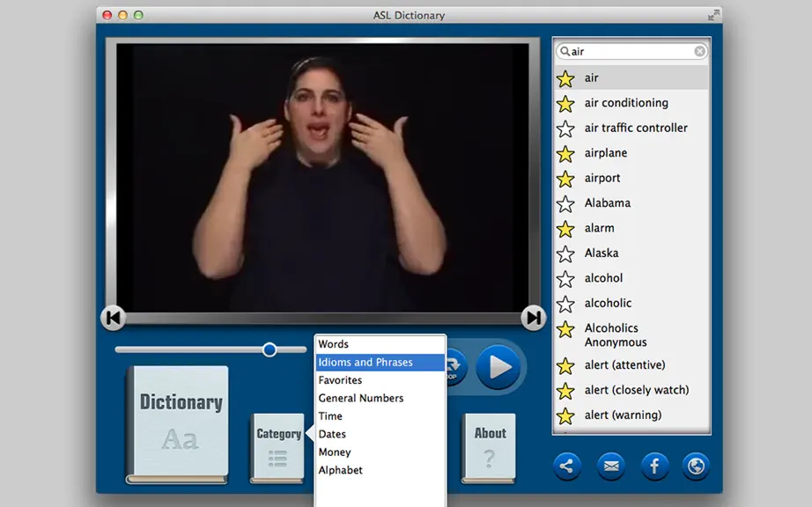The image size is (812, 507).
Task: Toggle favorite star for air conditioning
Action: pos(565,104)
